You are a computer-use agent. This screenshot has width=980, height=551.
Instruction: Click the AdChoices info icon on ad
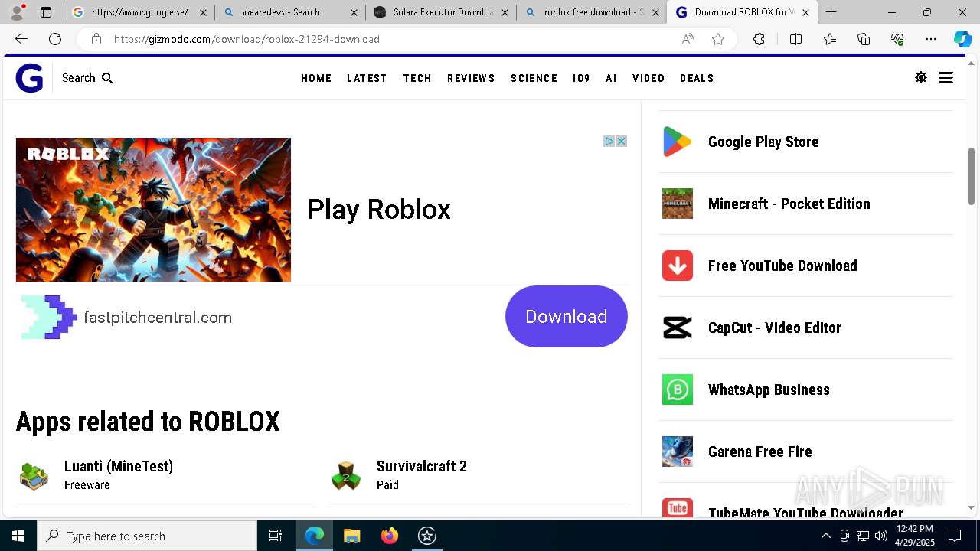click(609, 141)
